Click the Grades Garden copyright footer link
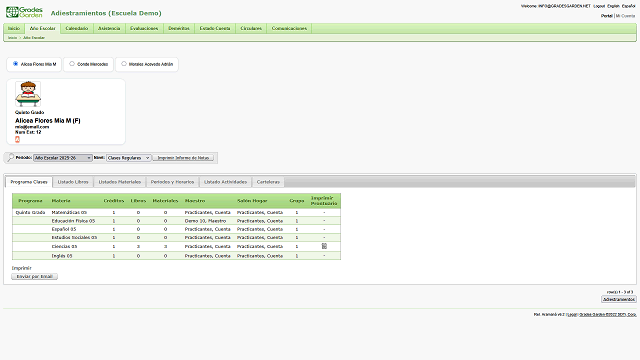This screenshot has height=360, width=640. click(608, 314)
